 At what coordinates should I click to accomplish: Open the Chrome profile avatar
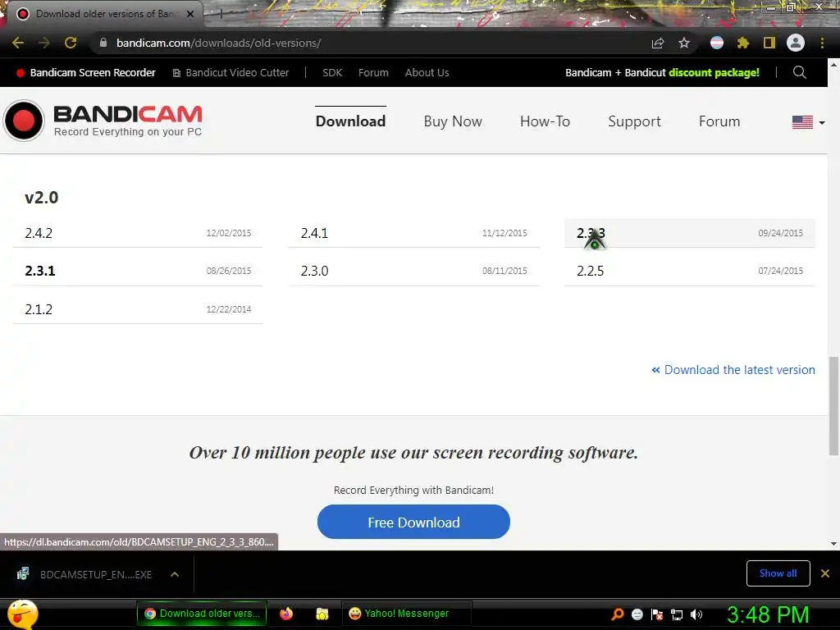tap(796, 43)
